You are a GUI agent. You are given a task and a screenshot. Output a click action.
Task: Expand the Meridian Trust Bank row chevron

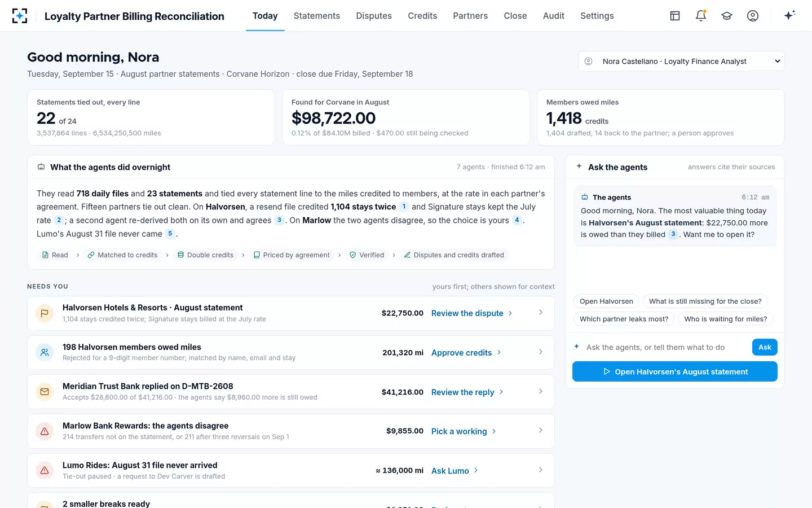point(540,391)
